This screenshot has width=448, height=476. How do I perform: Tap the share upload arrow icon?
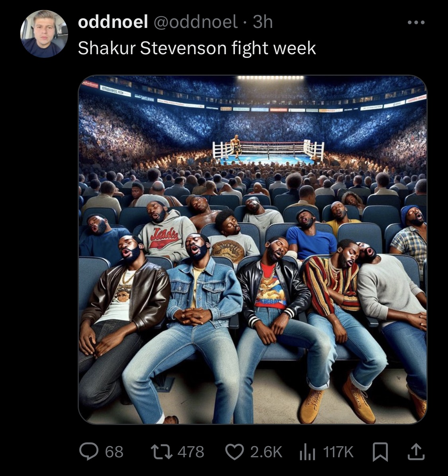click(416, 452)
